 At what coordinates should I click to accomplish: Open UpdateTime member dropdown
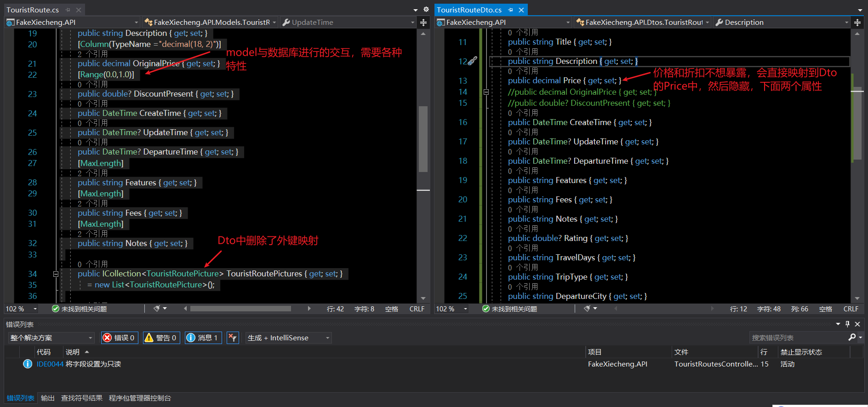pos(348,22)
